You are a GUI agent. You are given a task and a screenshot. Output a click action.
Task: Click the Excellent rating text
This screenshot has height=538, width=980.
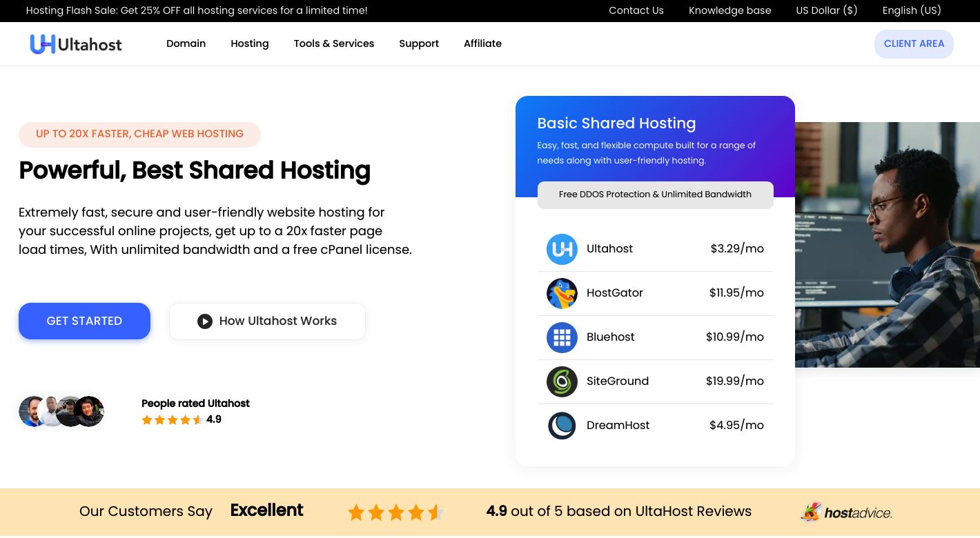tap(266, 510)
